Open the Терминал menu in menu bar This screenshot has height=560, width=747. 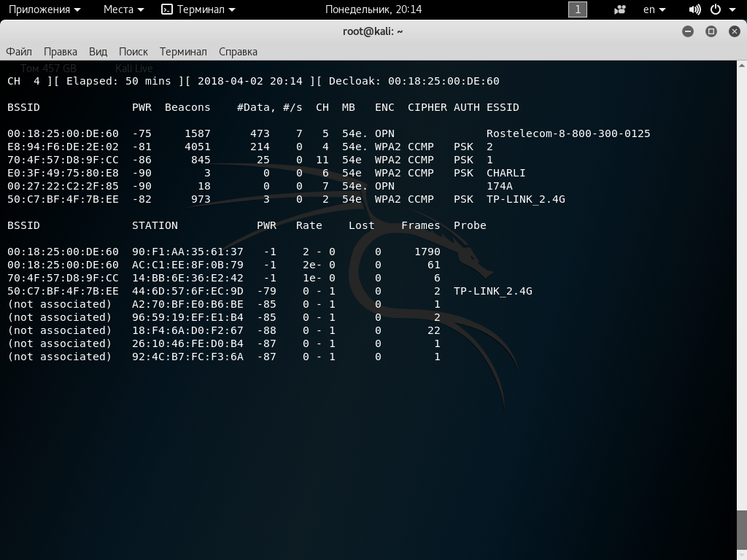tap(183, 52)
